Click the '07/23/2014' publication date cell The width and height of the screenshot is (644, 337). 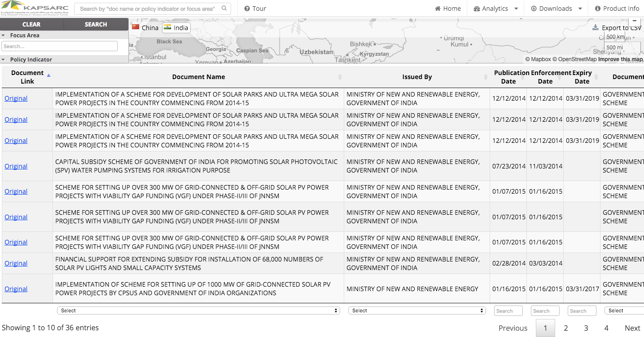tap(508, 166)
